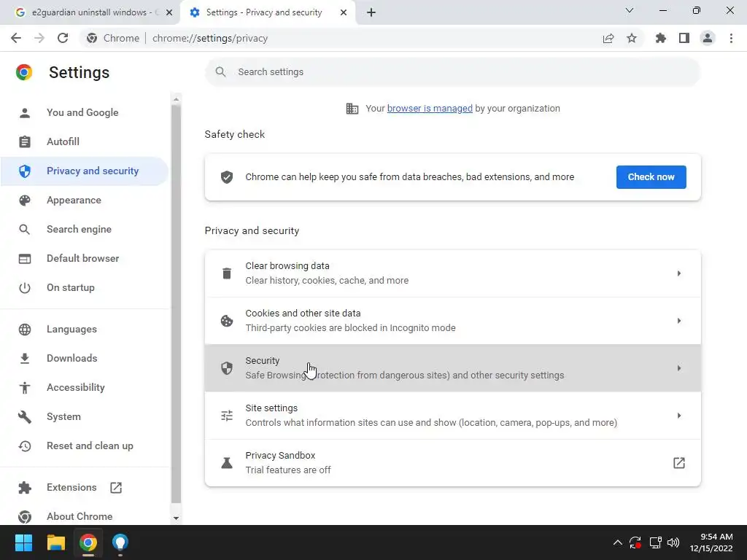Viewport: 747px width, 560px height.
Task: Expand Cookies and other site data arrow
Action: click(x=679, y=321)
